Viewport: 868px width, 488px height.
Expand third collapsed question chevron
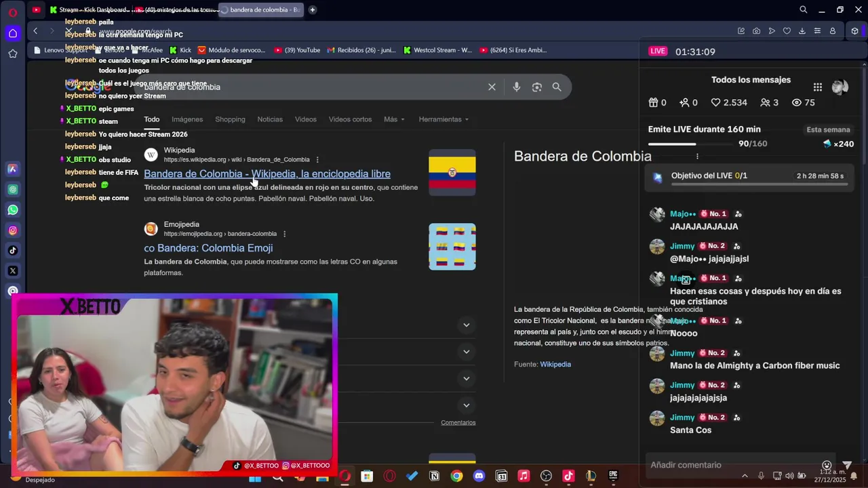coord(466,378)
